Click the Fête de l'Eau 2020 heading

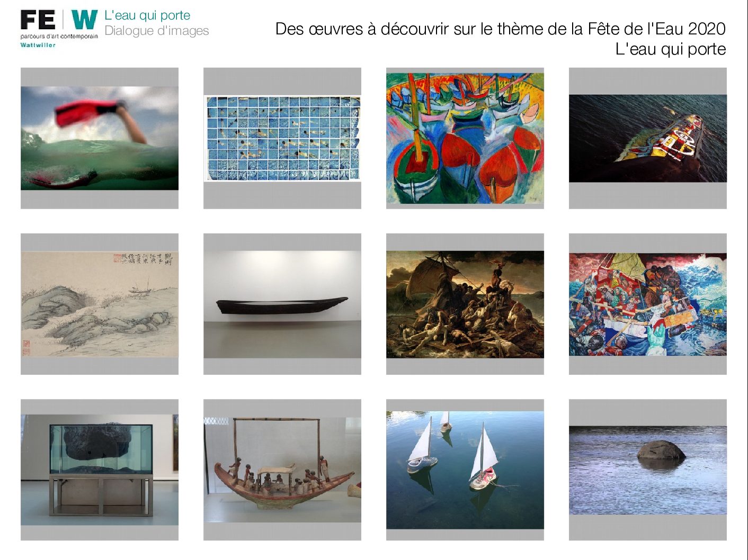[501, 29]
